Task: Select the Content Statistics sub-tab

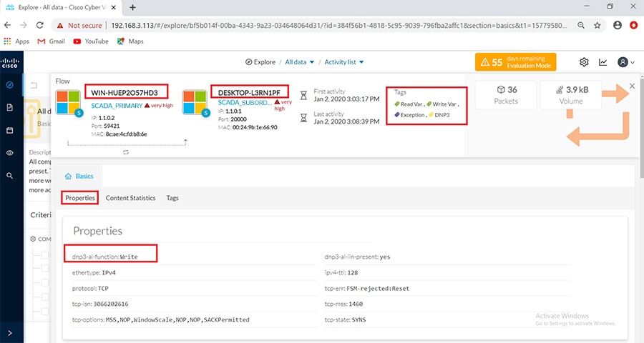Action: (x=131, y=198)
